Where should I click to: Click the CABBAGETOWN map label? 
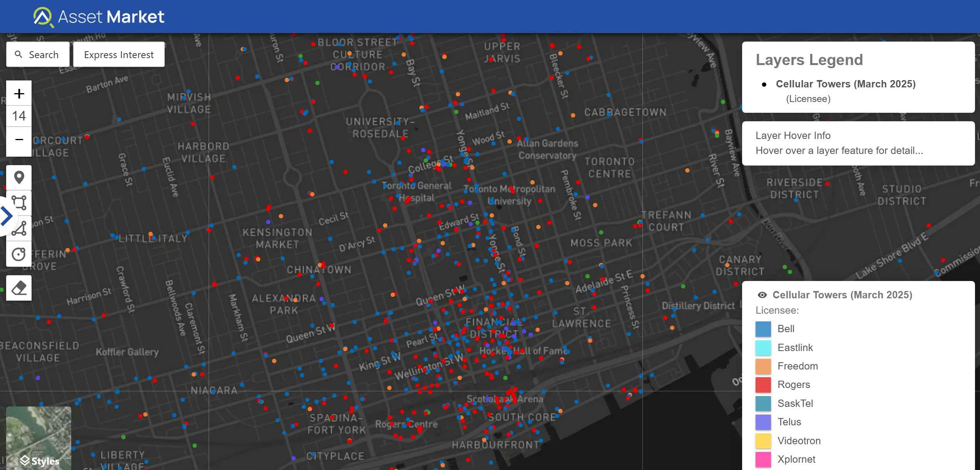pos(625,112)
